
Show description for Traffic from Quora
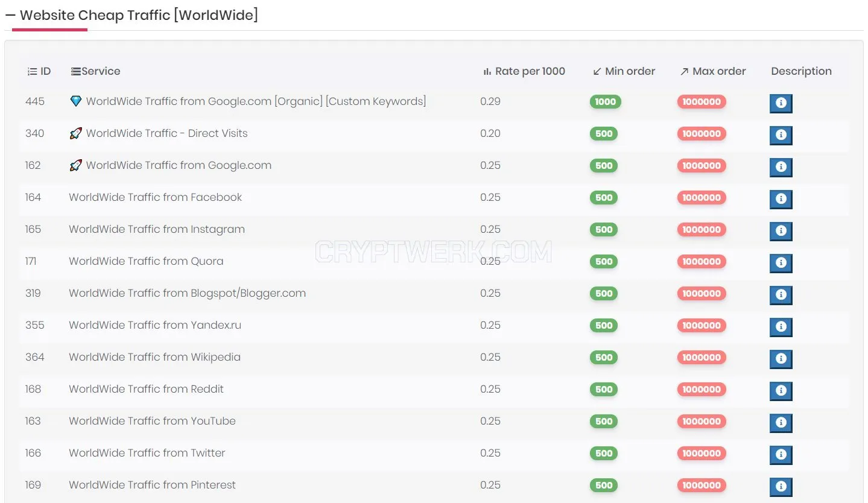pos(781,263)
